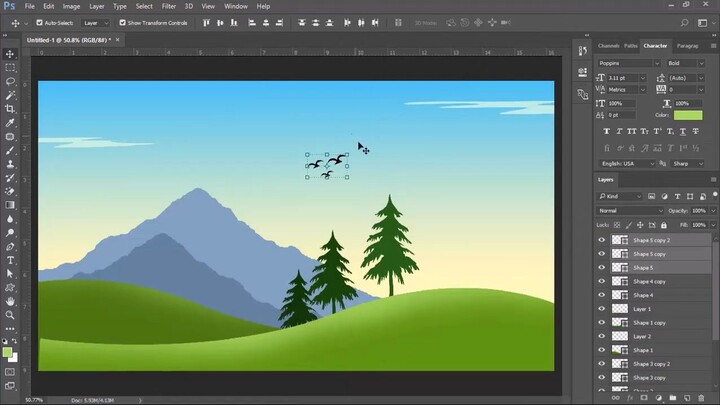Click the Shape 3 copy 2 layer thumbnail
This screenshot has width=720, height=405.
point(619,364)
